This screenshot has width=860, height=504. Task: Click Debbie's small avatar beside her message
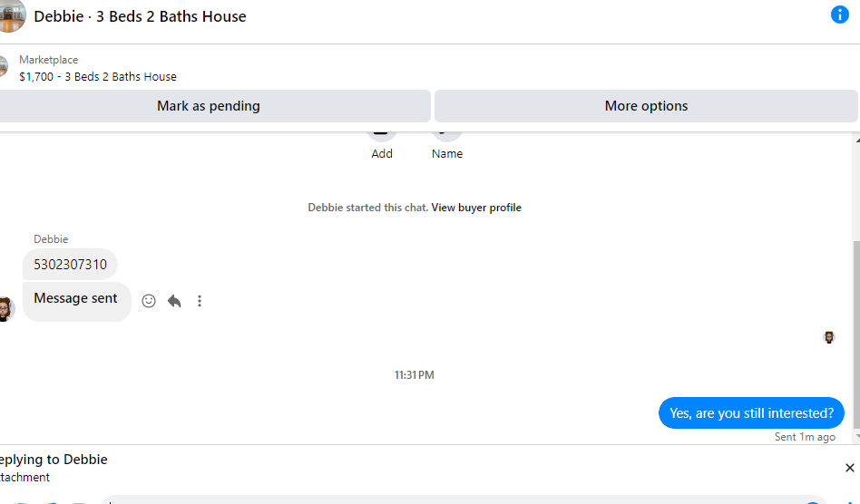click(x=5, y=308)
